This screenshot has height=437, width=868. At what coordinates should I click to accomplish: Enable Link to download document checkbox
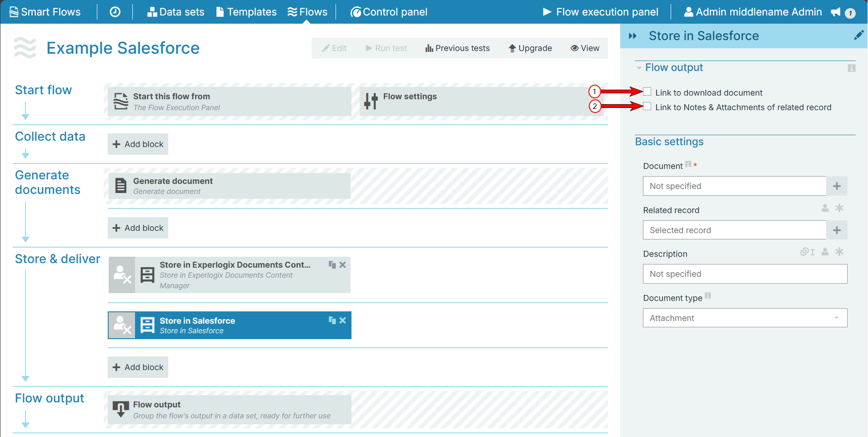(x=647, y=91)
